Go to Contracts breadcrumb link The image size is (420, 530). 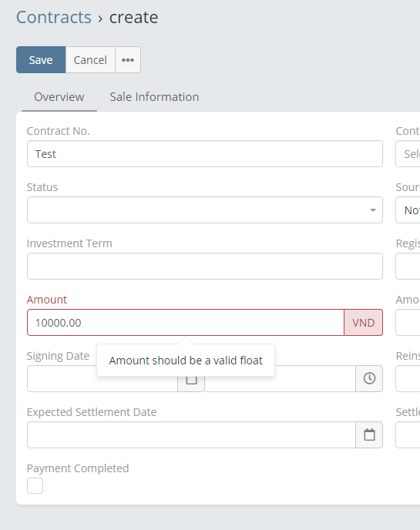click(54, 17)
